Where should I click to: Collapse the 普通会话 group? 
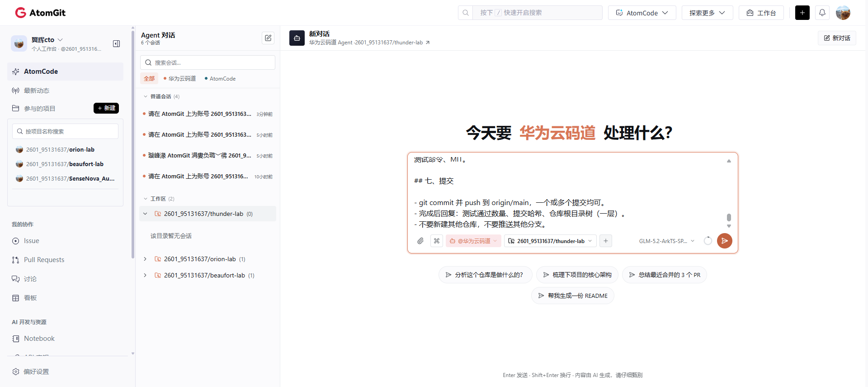[x=146, y=96]
